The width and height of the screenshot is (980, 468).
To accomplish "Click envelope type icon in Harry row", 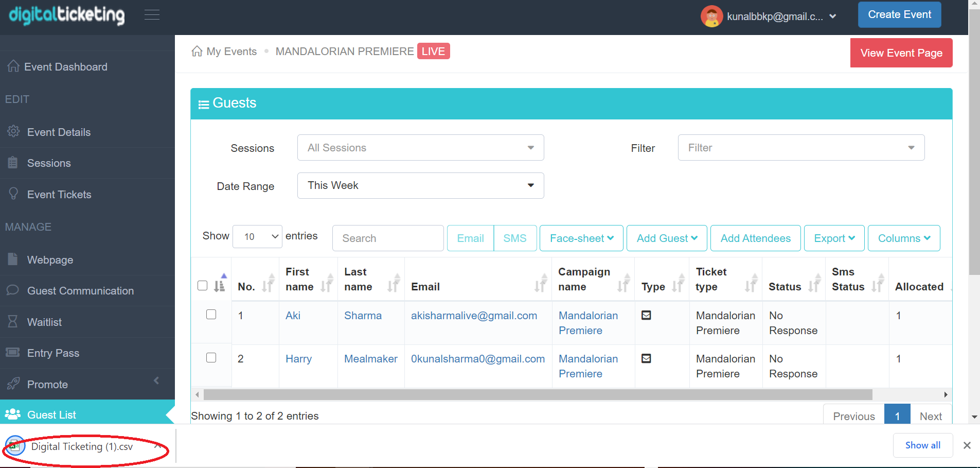I will pos(647,358).
